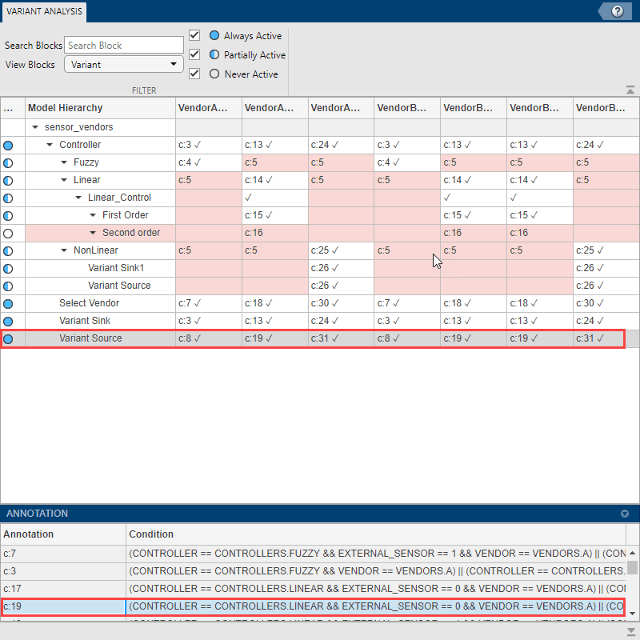Toggle the Partially Active checkbox
This screenshot has width=640, height=640.
tap(194, 54)
